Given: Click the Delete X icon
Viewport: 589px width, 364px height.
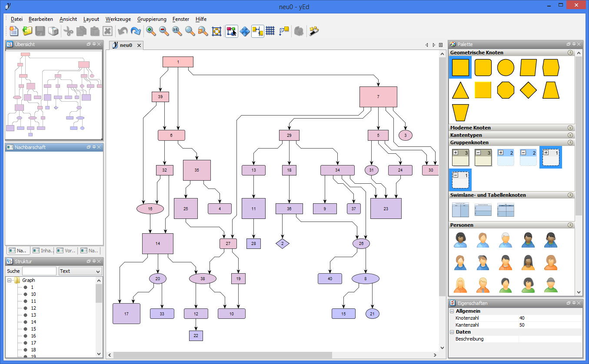Looking at the screenshot, I should pyautogui.click(x=108, y=31).
